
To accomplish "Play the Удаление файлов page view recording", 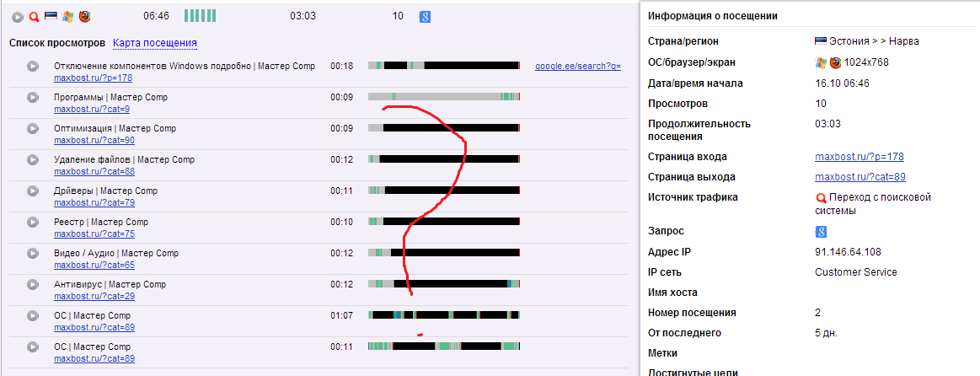I will [x=33, y=160].
